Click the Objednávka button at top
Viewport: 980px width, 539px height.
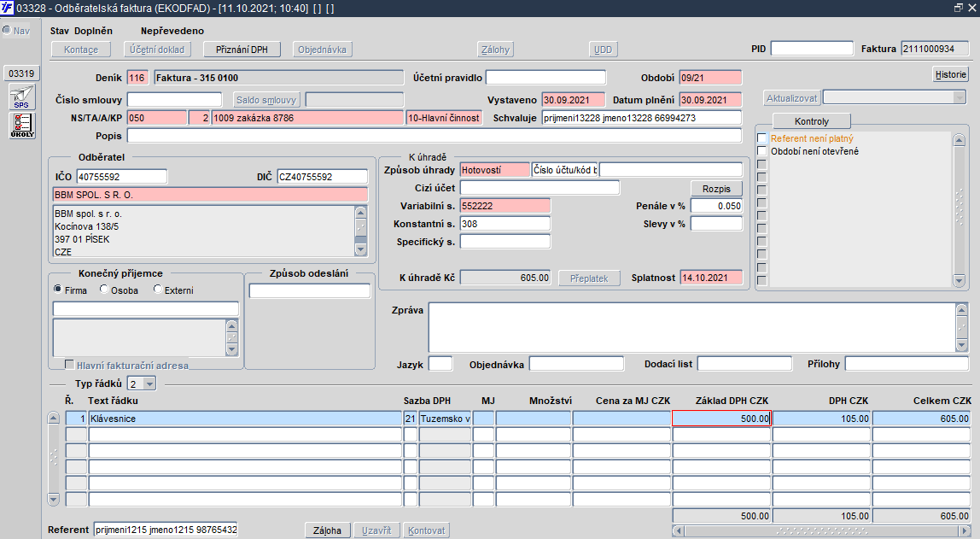(x=322, y=50)
